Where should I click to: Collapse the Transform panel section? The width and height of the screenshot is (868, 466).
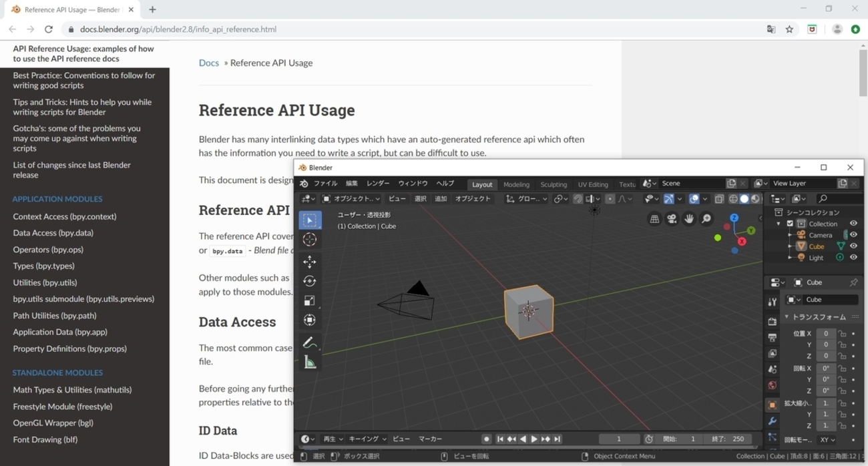pyautogui.click(x=787, y=317)
